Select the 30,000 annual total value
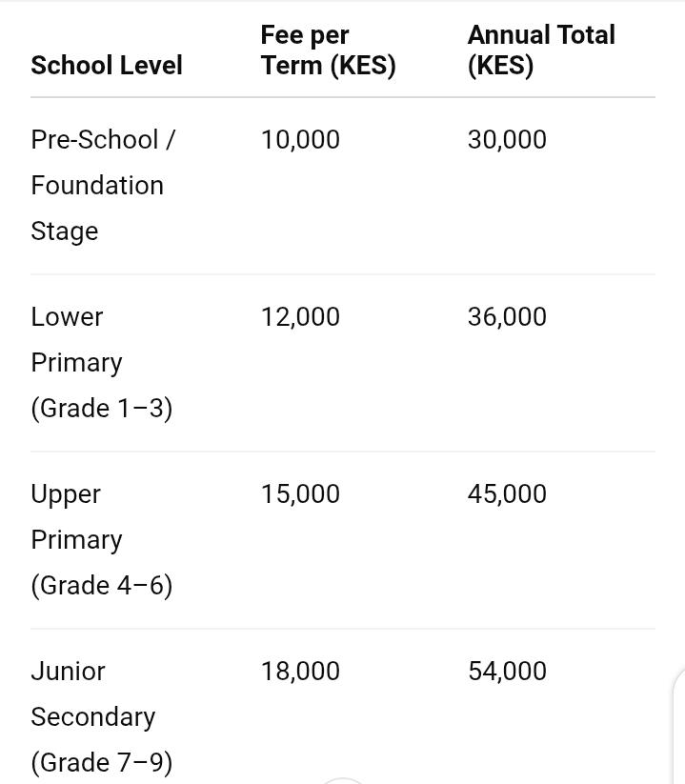 pyautogui.click(x=507, y=140)
